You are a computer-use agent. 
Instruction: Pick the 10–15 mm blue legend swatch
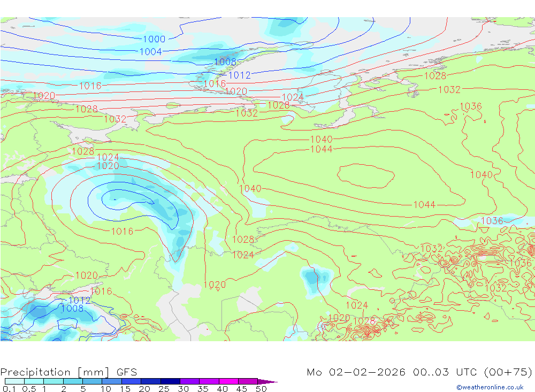click(x=112, y=381)
